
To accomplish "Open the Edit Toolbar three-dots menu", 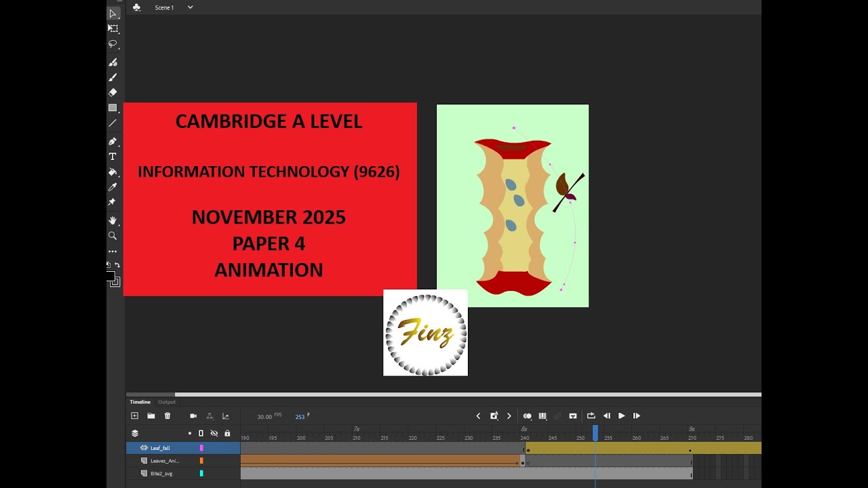I will (113, 251).
